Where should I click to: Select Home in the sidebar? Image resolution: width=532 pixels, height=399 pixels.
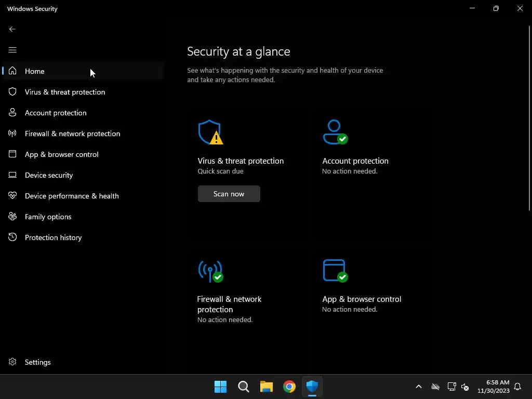[x=83, y=71]
